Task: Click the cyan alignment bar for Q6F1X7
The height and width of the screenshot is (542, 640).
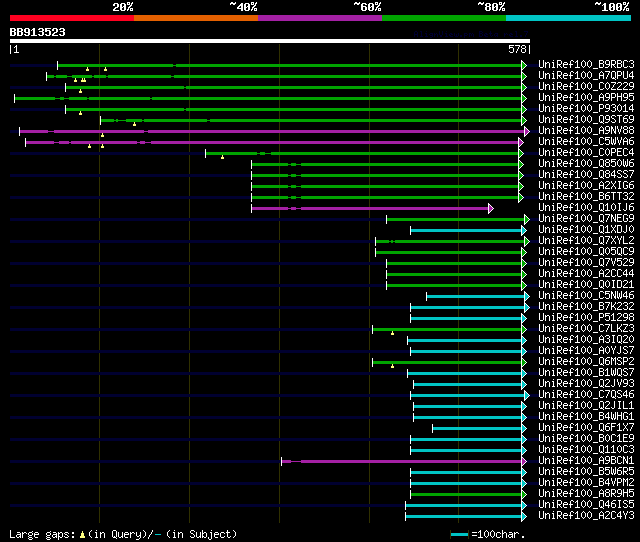Action: click(477, 429)
